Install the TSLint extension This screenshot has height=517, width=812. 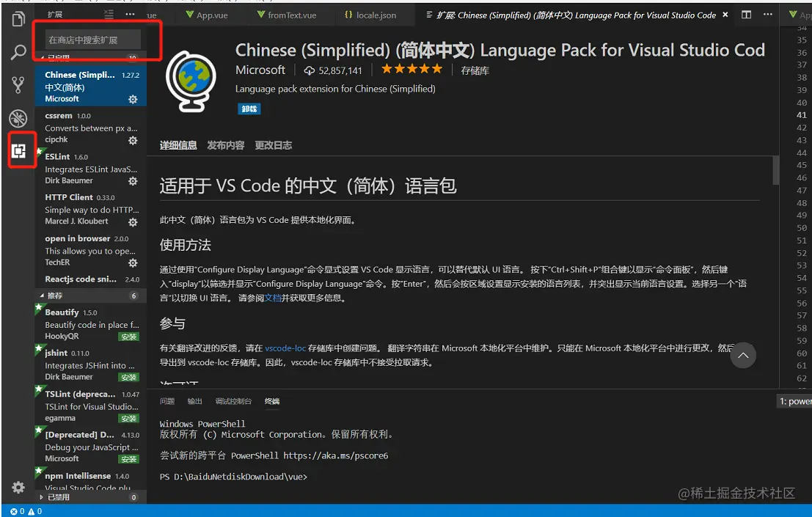click(128, 419)
